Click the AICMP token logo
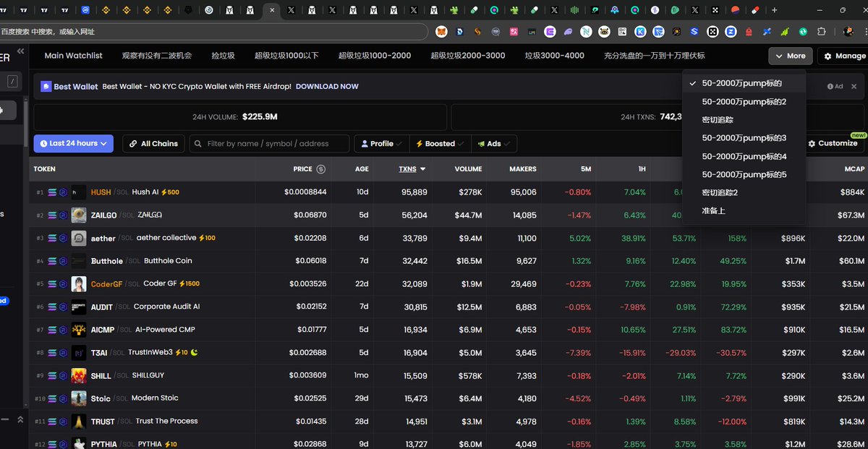 pyautogui.click(x=79, y=330)
